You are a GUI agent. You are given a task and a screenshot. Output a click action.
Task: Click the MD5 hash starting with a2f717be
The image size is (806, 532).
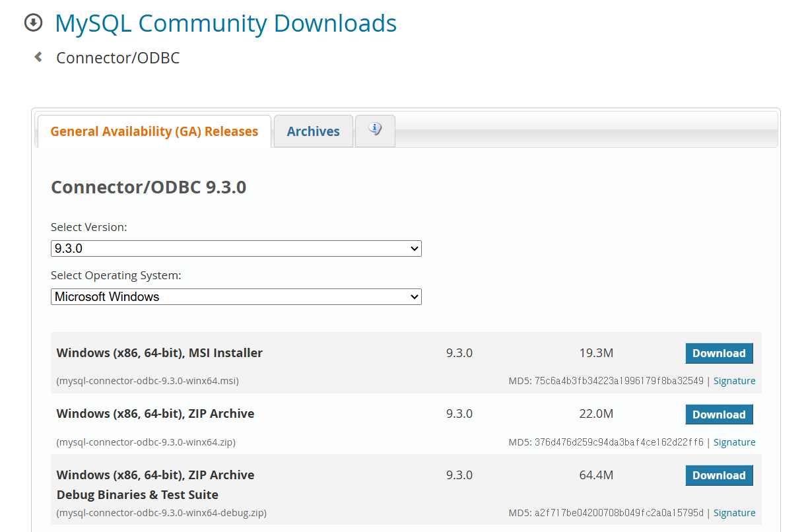click(619, 513)
